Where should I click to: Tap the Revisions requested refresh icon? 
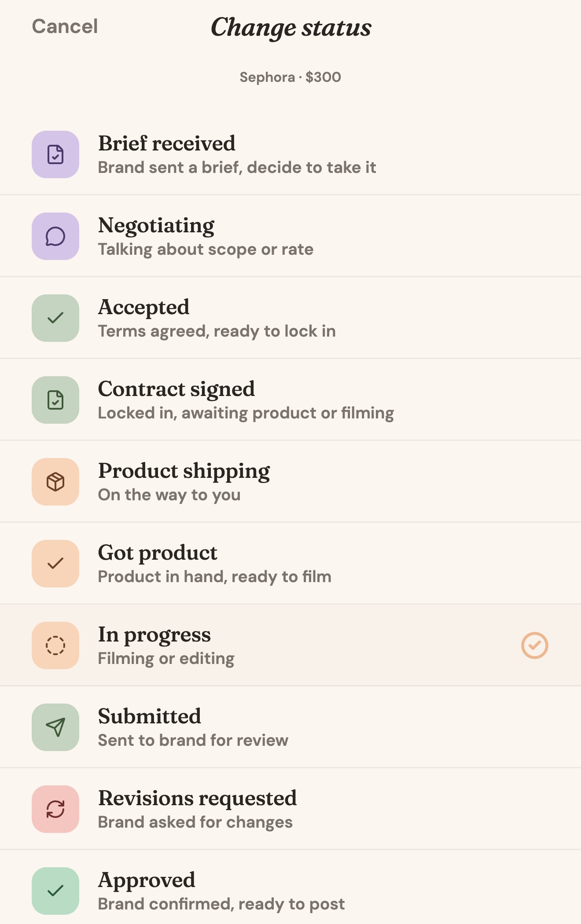pyautogui.click(x=55, y=809)
